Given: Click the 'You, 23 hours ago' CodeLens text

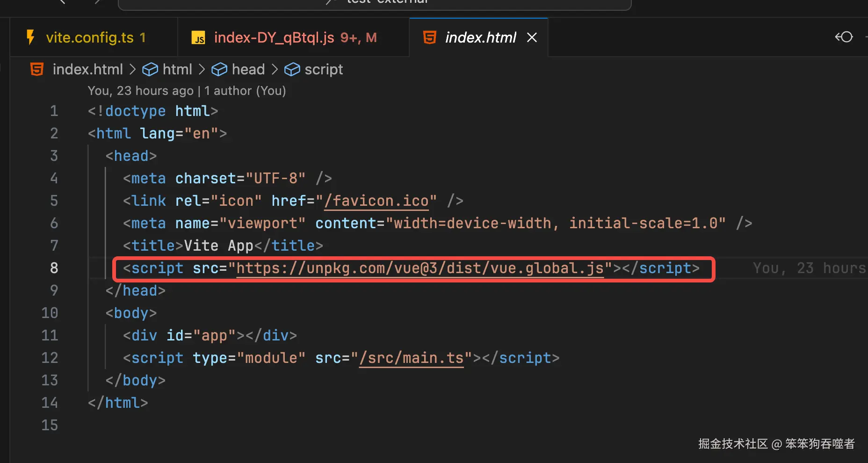Looking at the screenshot, I should [141, 91].
